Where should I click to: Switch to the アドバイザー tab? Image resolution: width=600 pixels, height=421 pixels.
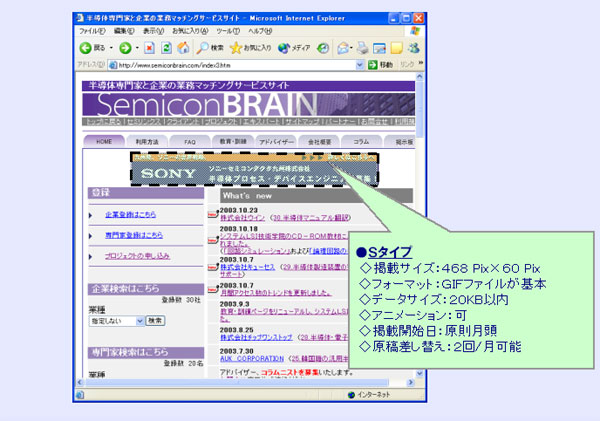[x=276, y=141]
